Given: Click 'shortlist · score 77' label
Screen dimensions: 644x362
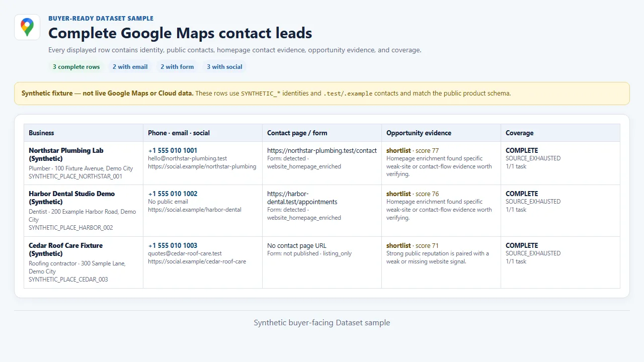Looking at the screenshot, I should point(413,150).
